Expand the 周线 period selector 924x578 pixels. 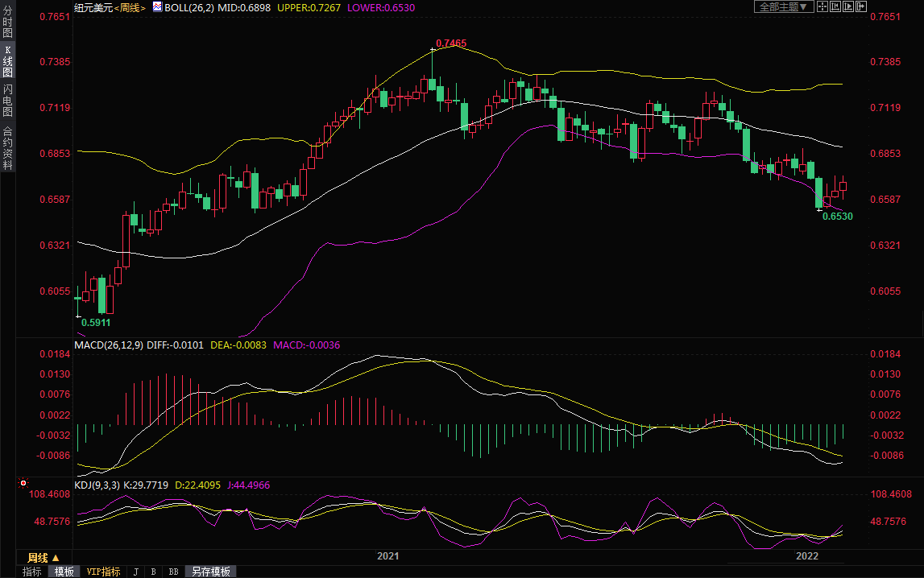(x=44, y=557)
